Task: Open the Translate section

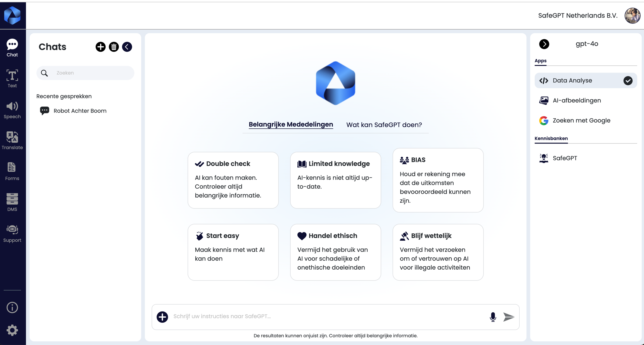Action: (12, 141)
